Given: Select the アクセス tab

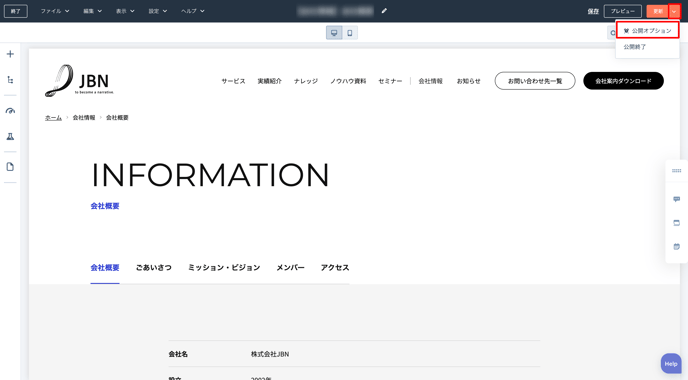Looking at the screenshot, I should (x=335, y=268).
